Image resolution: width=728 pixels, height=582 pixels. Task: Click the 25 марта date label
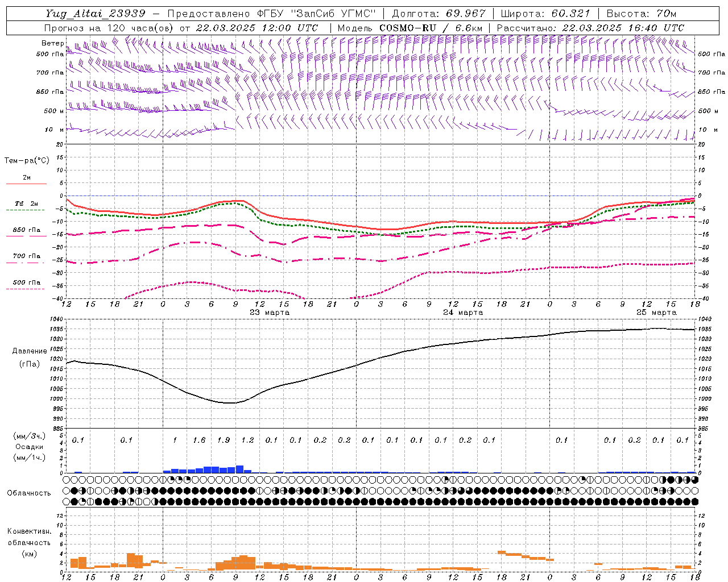(656, 313)
